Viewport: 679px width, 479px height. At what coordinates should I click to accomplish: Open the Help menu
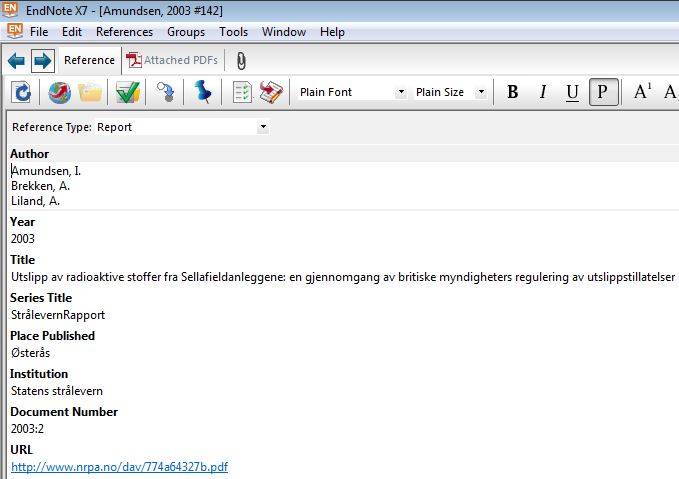click(332, 32)
